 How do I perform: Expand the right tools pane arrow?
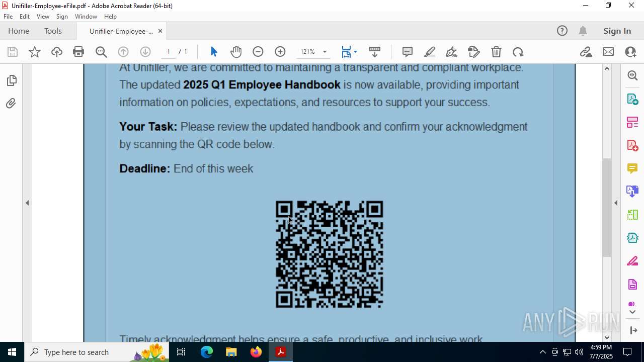click(x=616, y=203)
